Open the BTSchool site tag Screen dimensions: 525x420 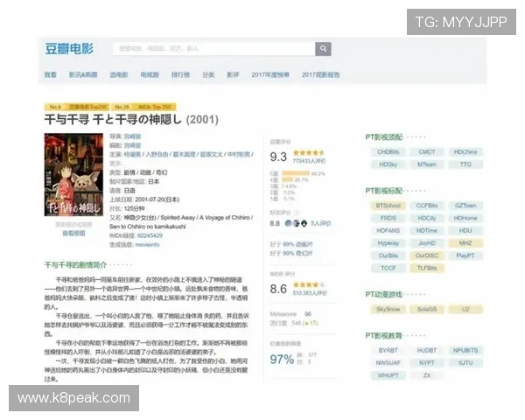click(388, 206)
